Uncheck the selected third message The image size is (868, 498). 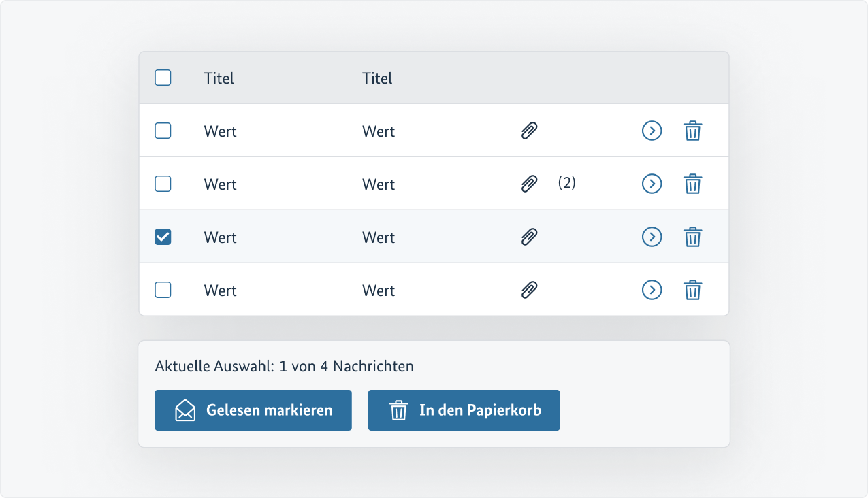coord(163,236)
